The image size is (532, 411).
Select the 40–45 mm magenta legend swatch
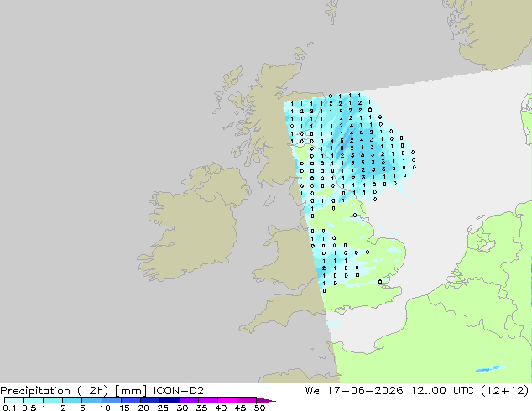[227, 400]
